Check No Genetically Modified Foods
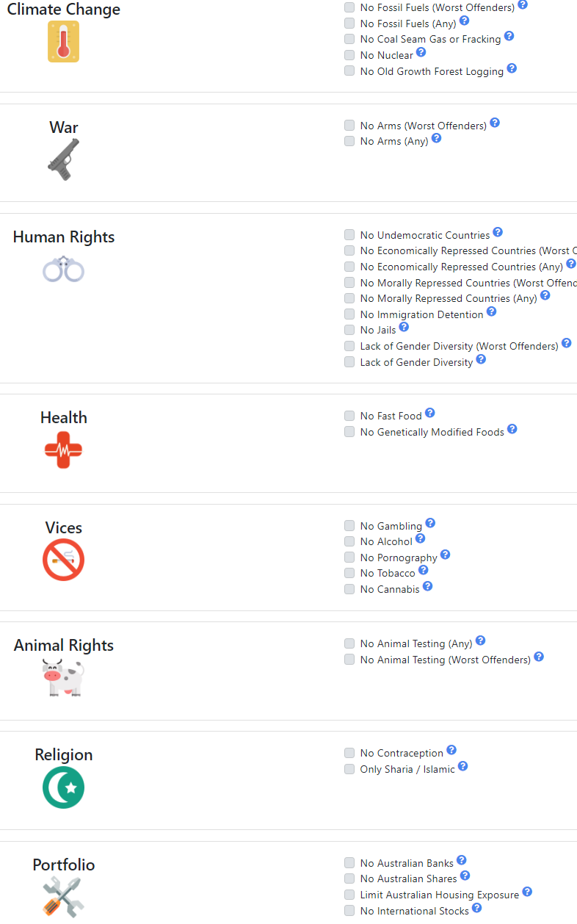This screenshot has height=924, width=577. click(x=349, y=432)
